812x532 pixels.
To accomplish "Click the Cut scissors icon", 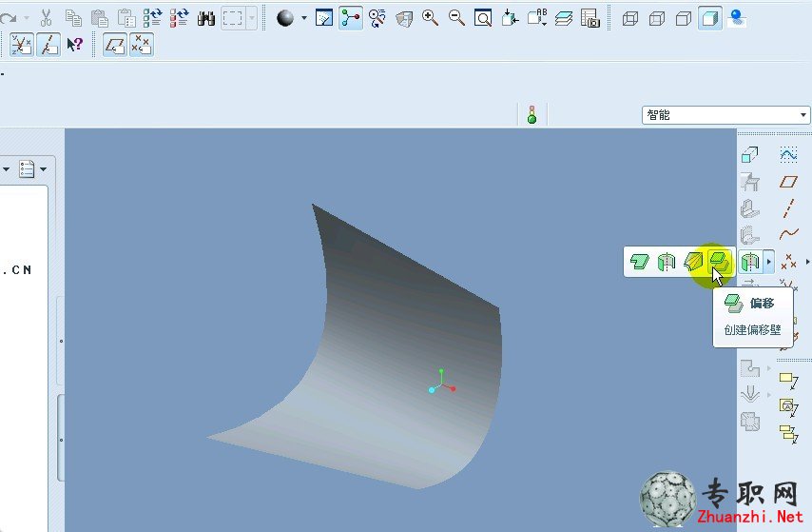I will pyautogui.click(x=47, y=18).
